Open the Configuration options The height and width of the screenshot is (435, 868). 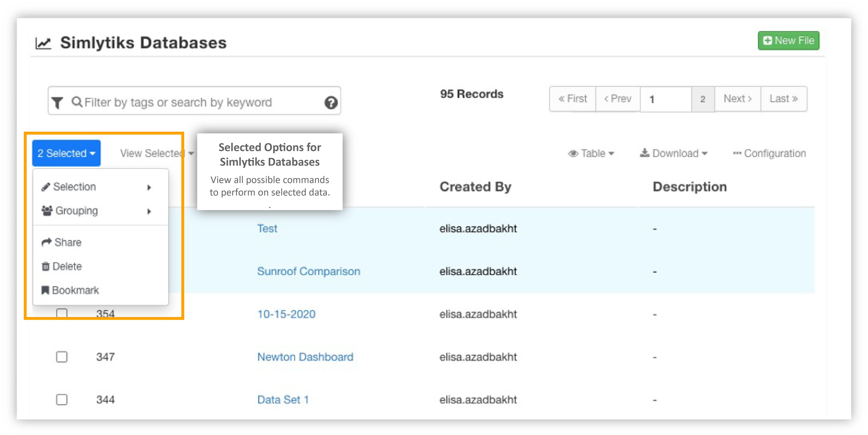[769, 153]
